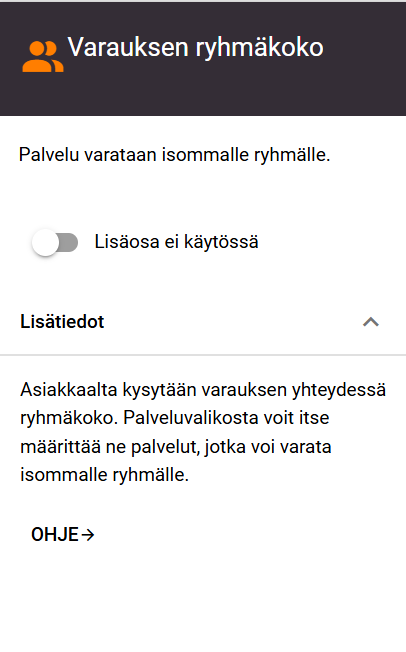Click the white knob of the toggle
Image resolution: width=406 pixels, height=652 pixels.
tap(45, 242)
